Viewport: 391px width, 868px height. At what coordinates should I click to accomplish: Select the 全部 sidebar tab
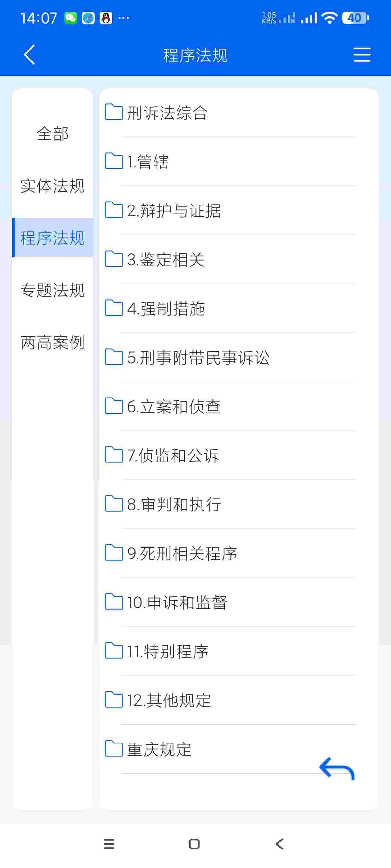(x=53, y=134)
